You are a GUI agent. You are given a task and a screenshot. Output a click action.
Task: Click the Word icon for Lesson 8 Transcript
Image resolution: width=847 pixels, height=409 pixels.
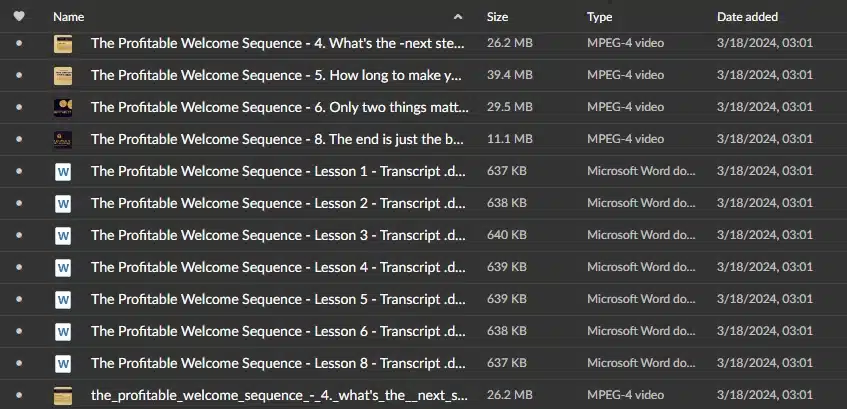click(x=63, y=363)
